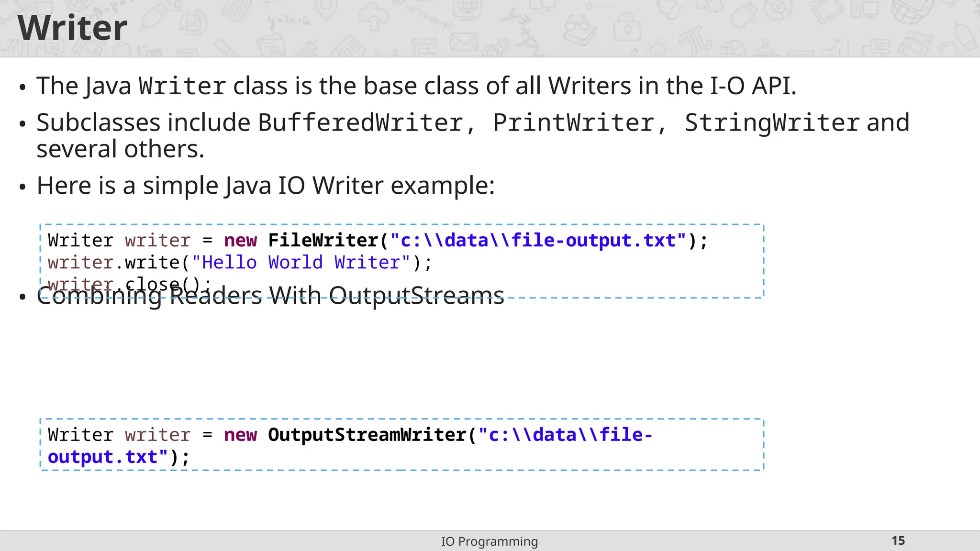980x551 pixels.
Task: Click the file-output.txt path string in FileWriter line
Action: [538, 240]
